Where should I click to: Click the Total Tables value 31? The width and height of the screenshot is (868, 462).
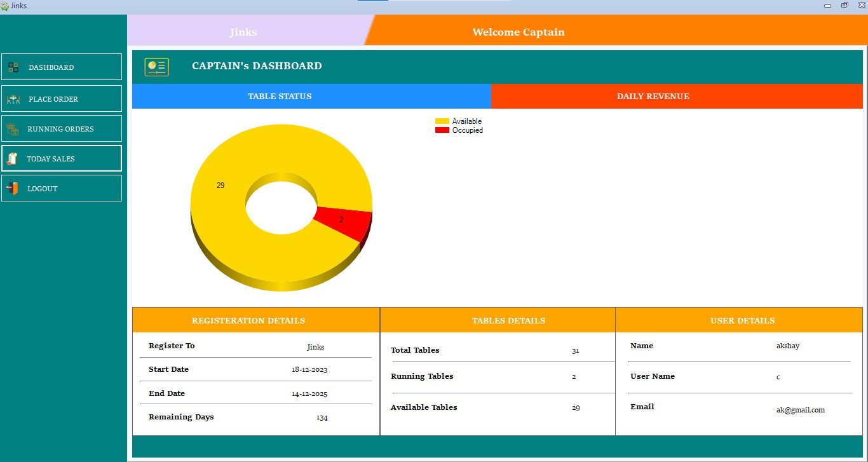click(575, 351)
